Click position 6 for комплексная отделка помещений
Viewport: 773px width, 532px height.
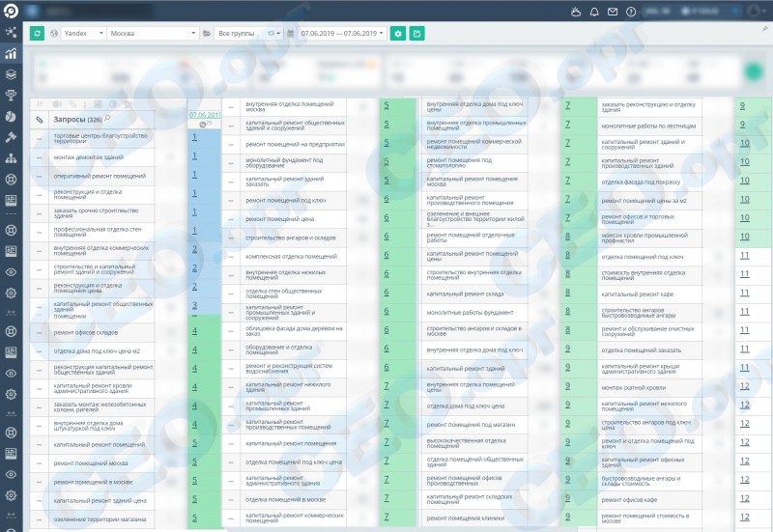[386, 255]
